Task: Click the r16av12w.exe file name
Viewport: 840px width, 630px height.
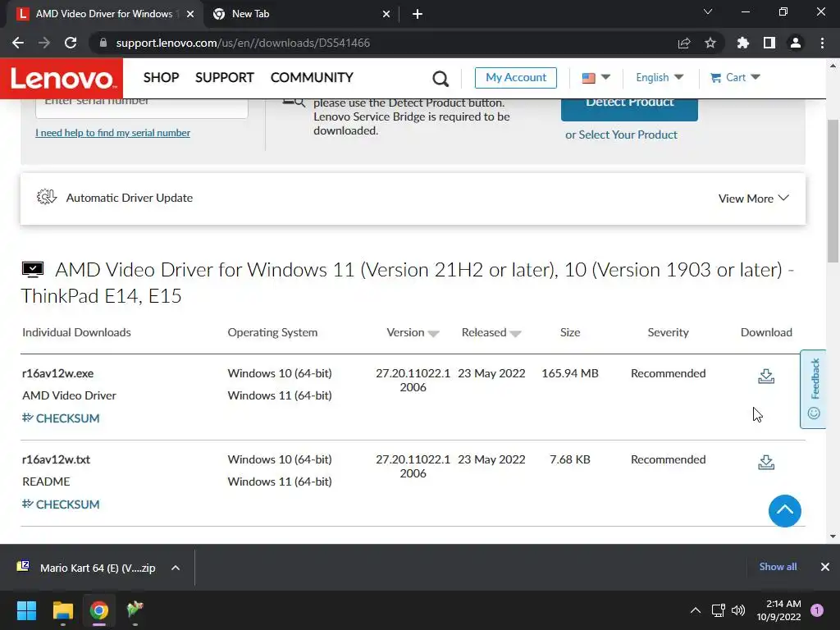Action: [58, 373]
